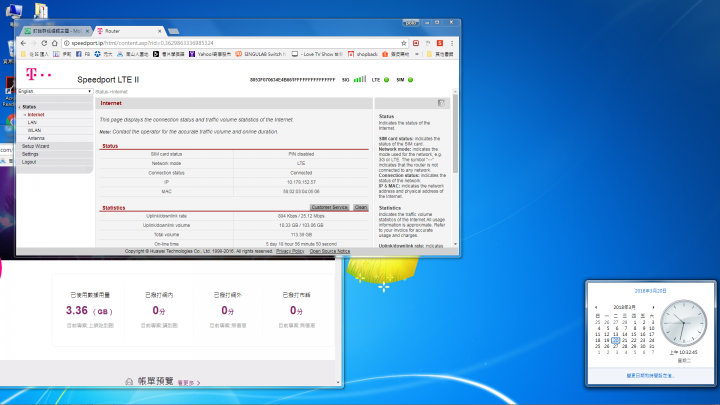The height and width of the screenshot is (405, 720).
Task: Click the green LTE status light
Action: (x=387, y=80)
